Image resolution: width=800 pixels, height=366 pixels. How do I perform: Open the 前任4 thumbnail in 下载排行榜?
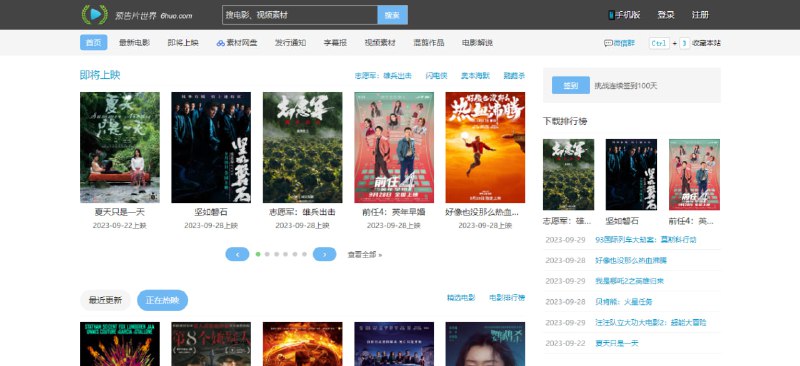click(694, 175)
